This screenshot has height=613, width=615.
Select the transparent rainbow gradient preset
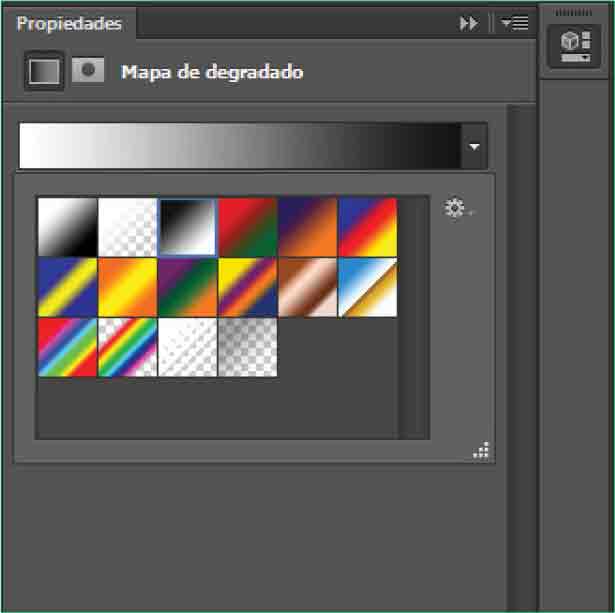127,347
